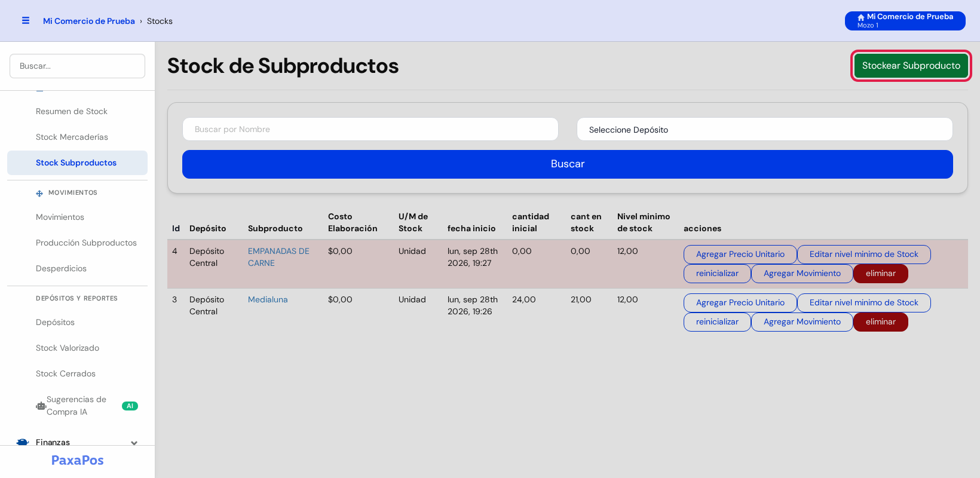Go to Desperdicios in sidebar

pos(61,268)
